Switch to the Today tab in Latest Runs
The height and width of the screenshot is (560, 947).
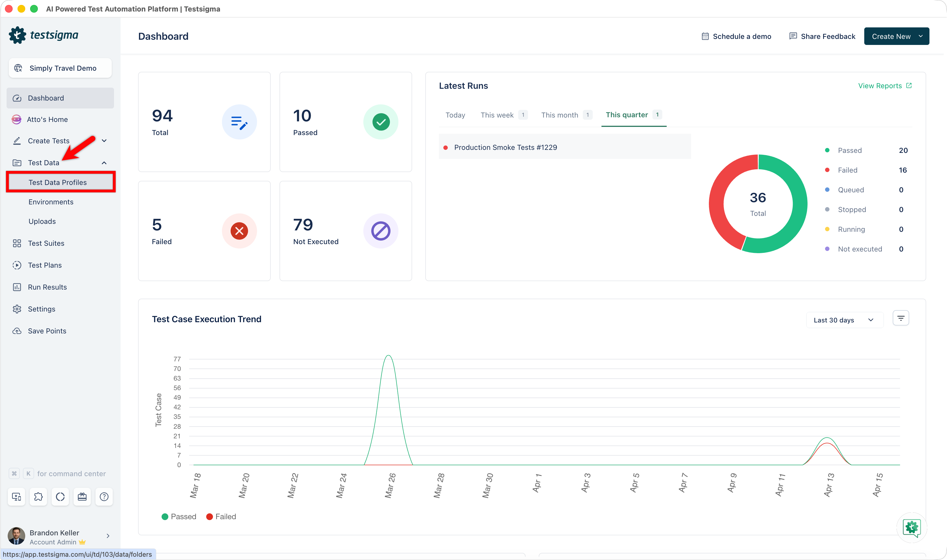(x=455, y=115)
